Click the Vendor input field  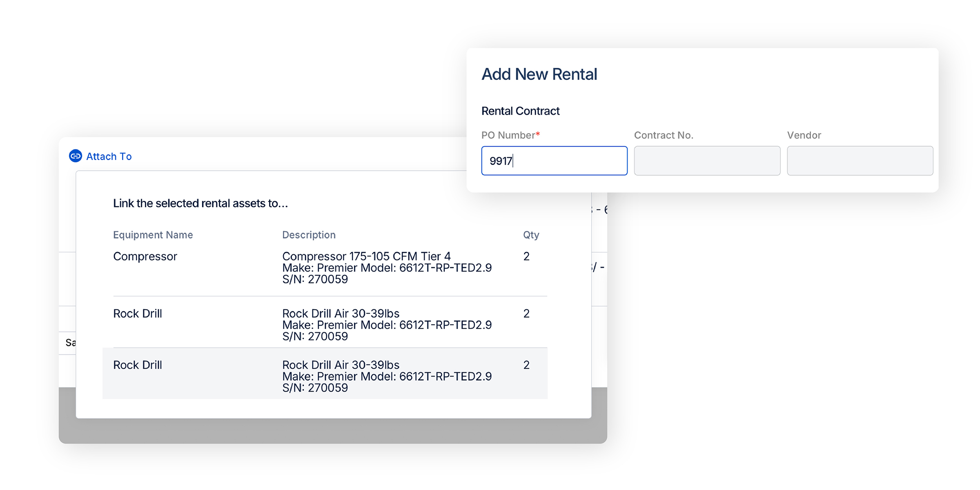coord(860,161)
